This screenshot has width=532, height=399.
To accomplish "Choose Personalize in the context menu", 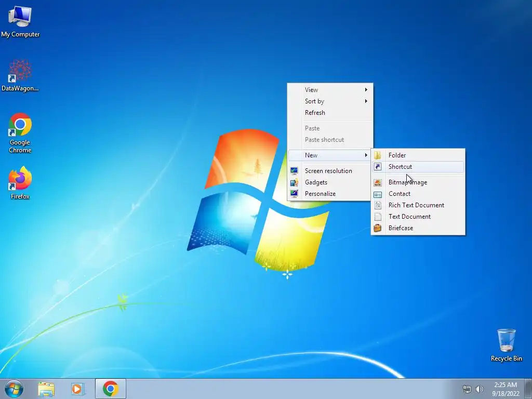I will point(330,194).
